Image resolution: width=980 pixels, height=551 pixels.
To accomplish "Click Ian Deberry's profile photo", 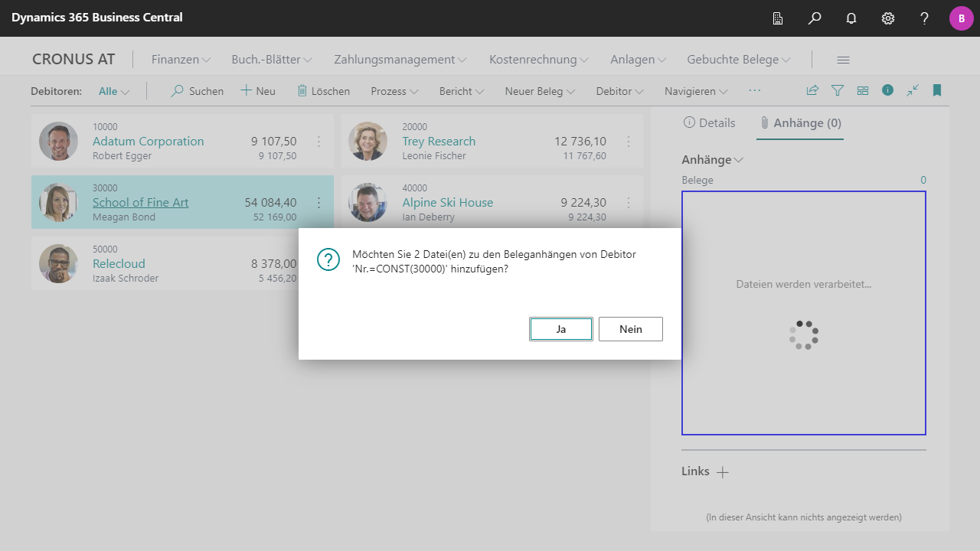I will click(x=368, y=203).
